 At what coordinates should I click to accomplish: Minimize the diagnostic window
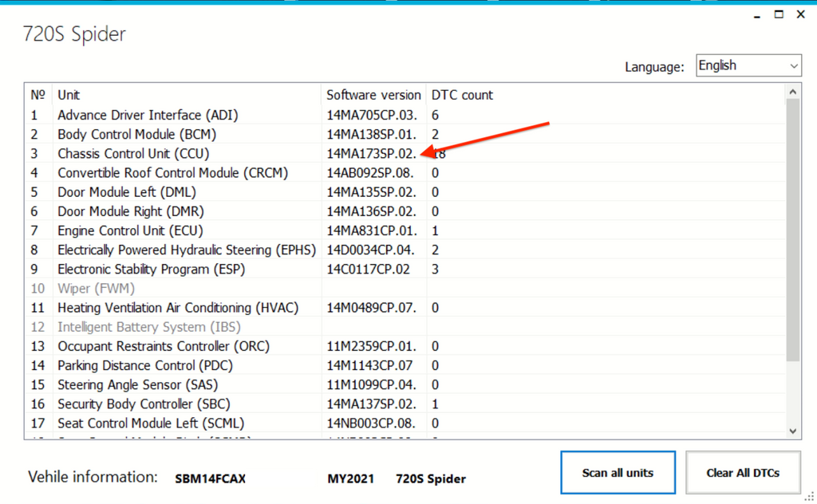(x=754, y=14)
